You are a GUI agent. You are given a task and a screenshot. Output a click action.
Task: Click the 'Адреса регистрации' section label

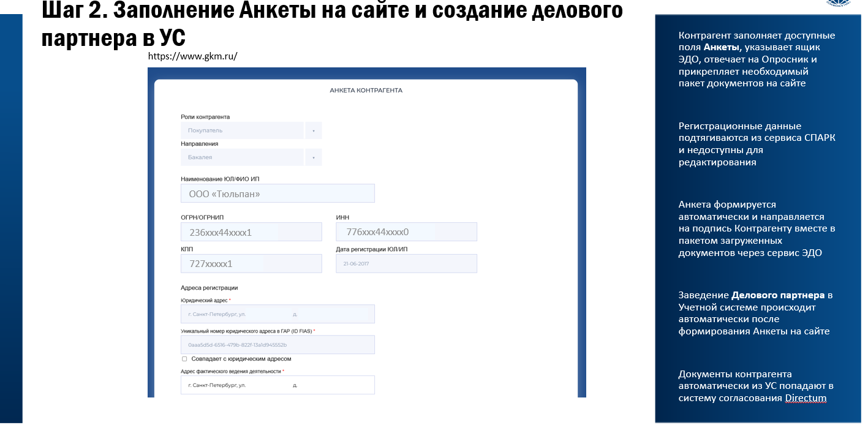pos(209,287)
